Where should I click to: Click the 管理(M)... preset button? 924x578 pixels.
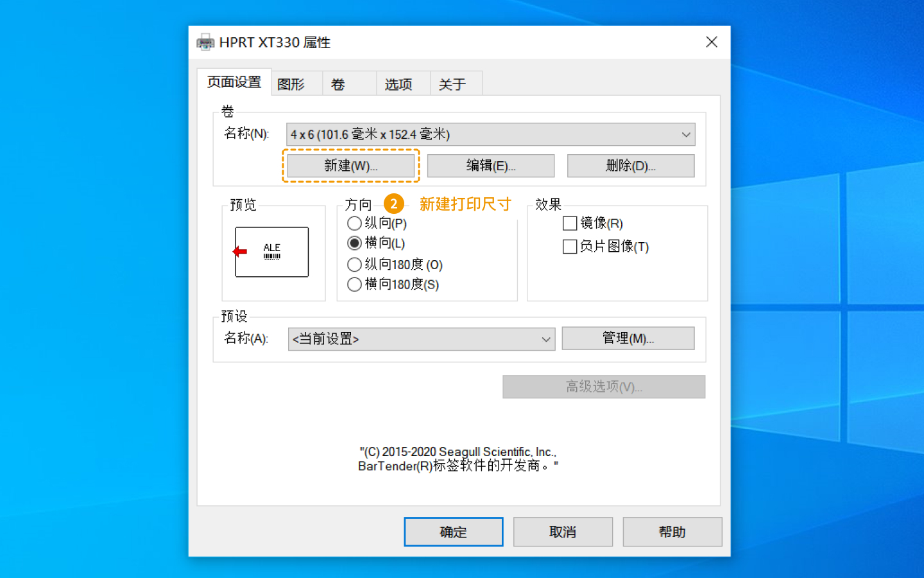coord(628,338)
